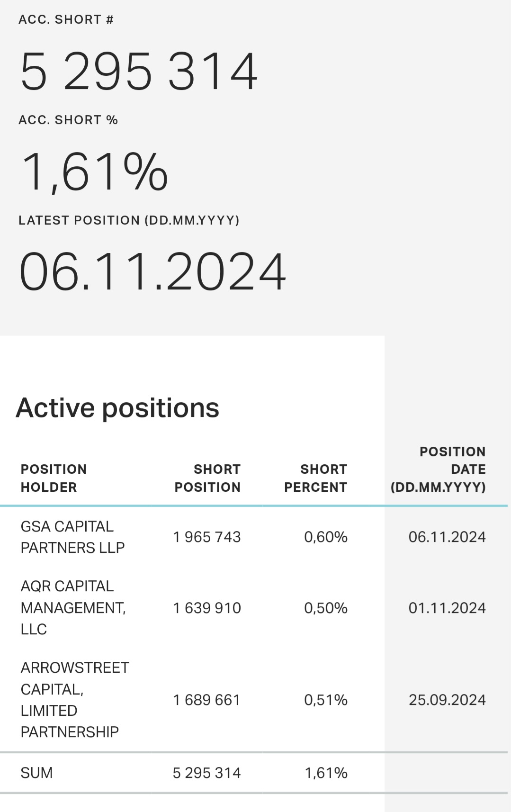Open AQR CAPITAL MANAGEMENT, LLC holder
Image resolution: width=511 pixels, height=812 pixels.
(73, 607)
